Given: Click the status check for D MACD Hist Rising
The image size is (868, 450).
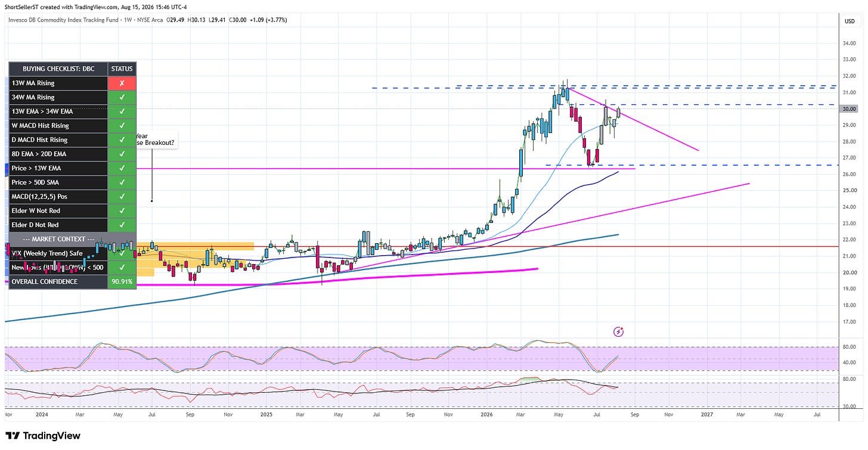Looking at the screenshot, I should [122, 139].
